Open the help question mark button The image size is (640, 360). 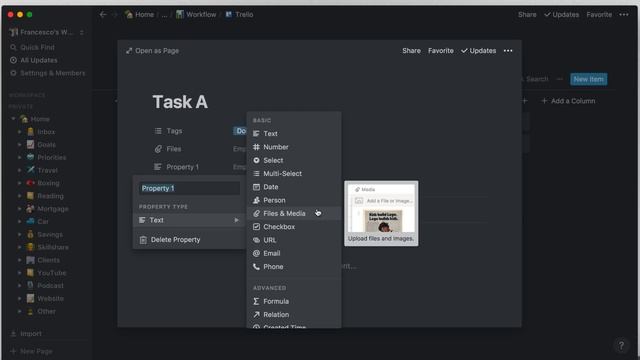(621, 346)
